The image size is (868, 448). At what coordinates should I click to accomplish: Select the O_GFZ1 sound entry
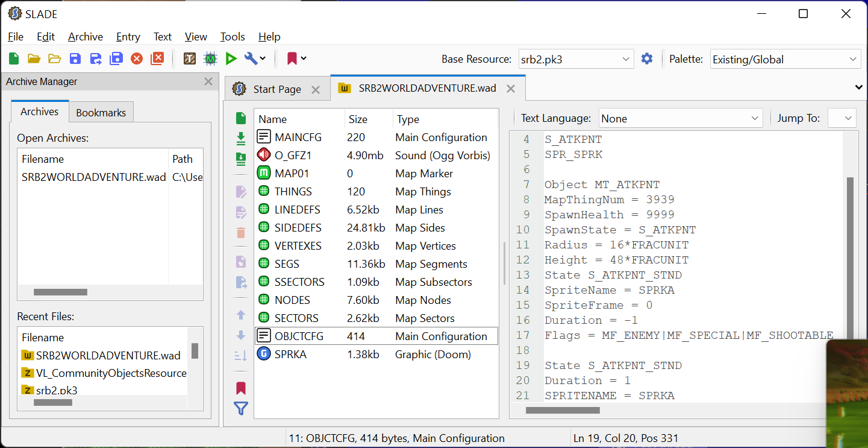(376, 156)
